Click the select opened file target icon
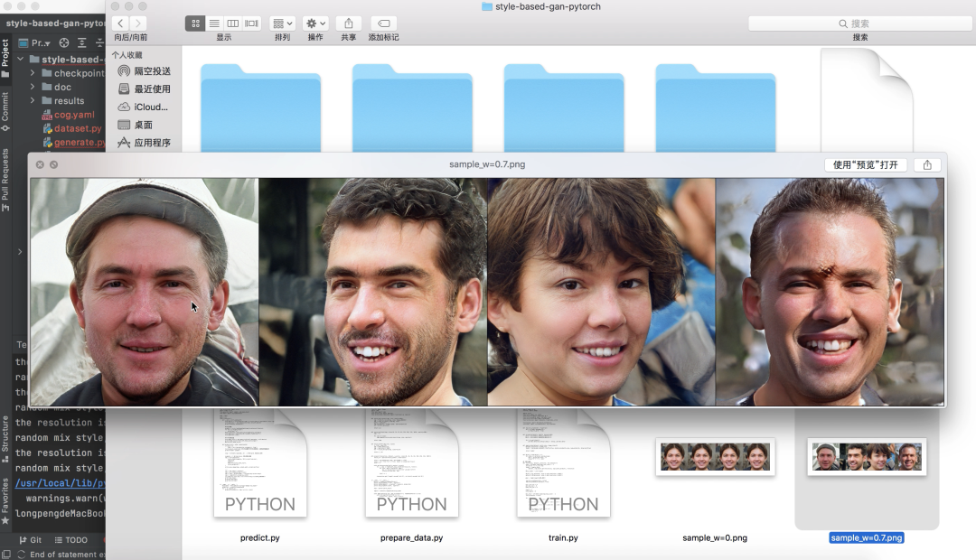Viewport: 976px width, 560px height. 64,43
